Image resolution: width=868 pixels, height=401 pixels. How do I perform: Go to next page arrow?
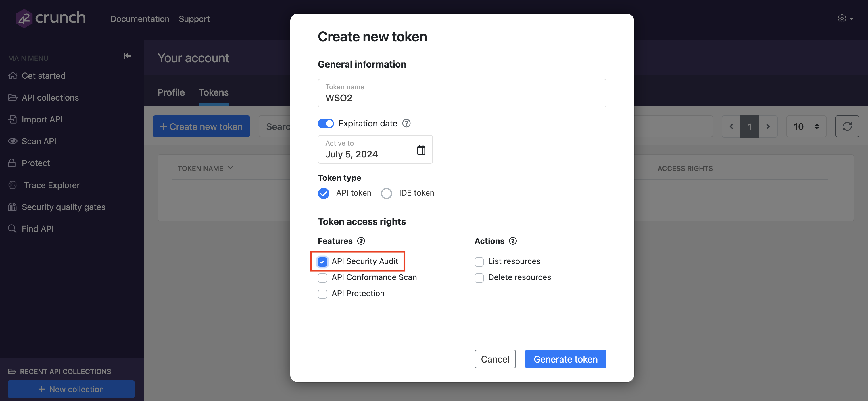(768, 127)
